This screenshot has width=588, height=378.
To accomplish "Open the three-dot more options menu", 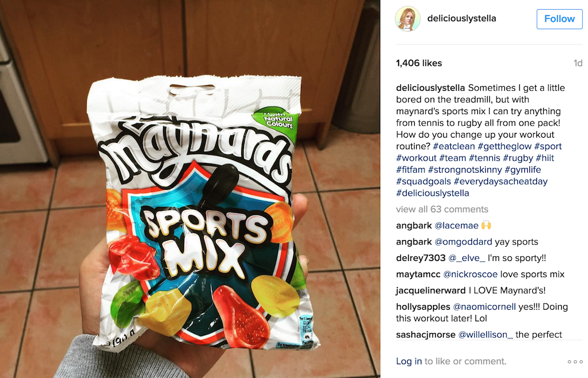I will pyautogui.click(x=575, y=361).
